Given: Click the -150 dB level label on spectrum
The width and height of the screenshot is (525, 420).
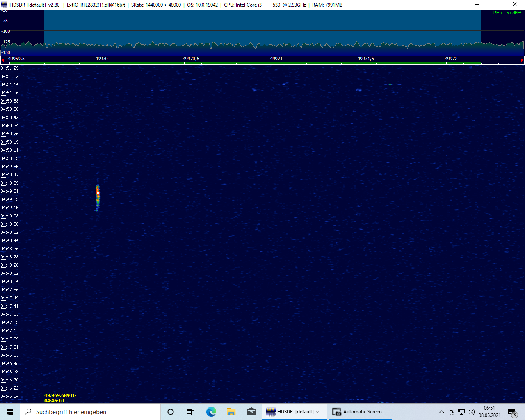Looking at the screenshot, I should 5,52.
